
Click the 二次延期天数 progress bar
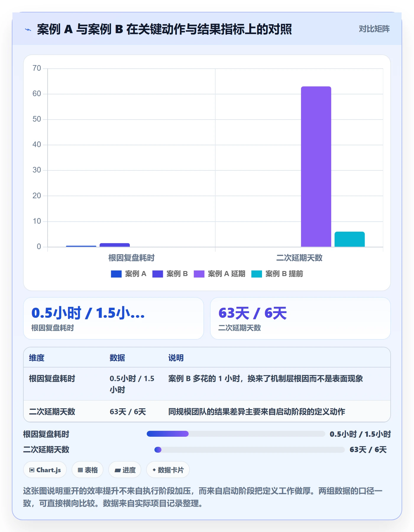pos(250,450)
